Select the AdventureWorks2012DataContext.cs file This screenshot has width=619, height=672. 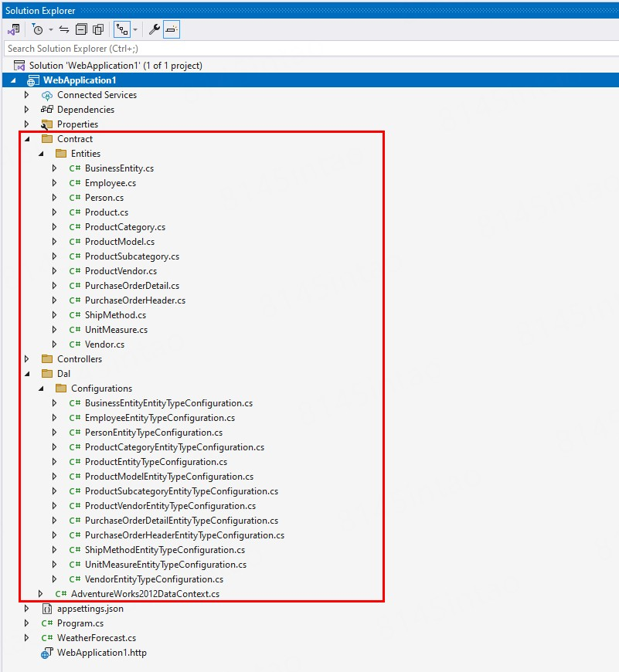(x=145, y=594)
